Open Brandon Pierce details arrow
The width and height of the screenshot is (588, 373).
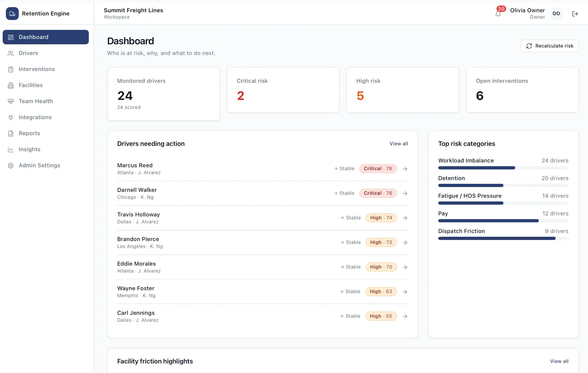[x=405, y=243]
